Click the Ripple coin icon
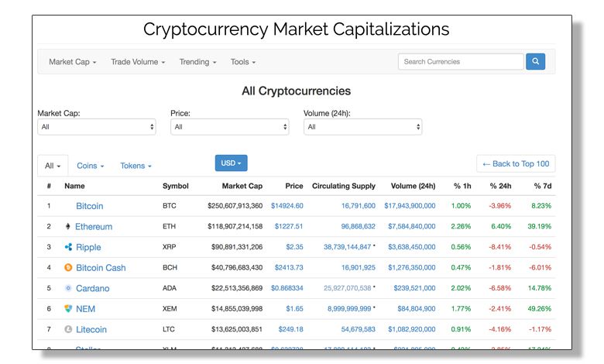The height and width of the screenshot is (364, 604). tap(68, 247)
